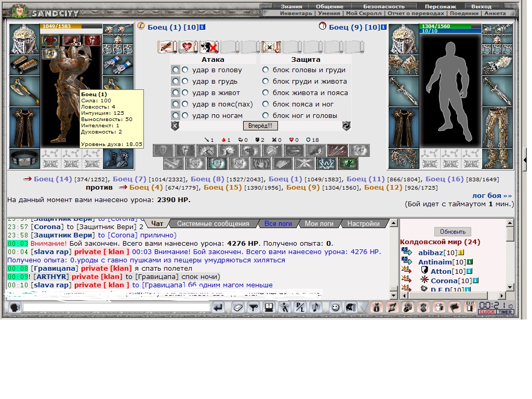Use the heart healing scroll
This screenshot has width=532, height=399.
[188, 47]
